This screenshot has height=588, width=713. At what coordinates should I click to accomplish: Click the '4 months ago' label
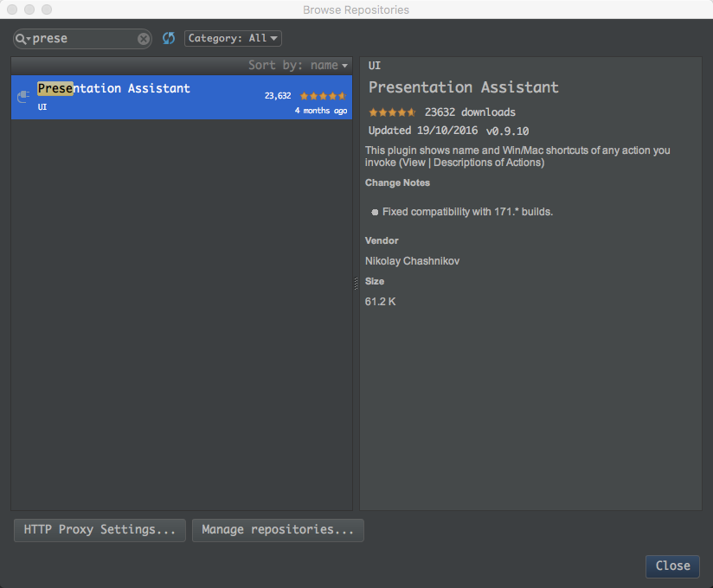click(321, 111)
